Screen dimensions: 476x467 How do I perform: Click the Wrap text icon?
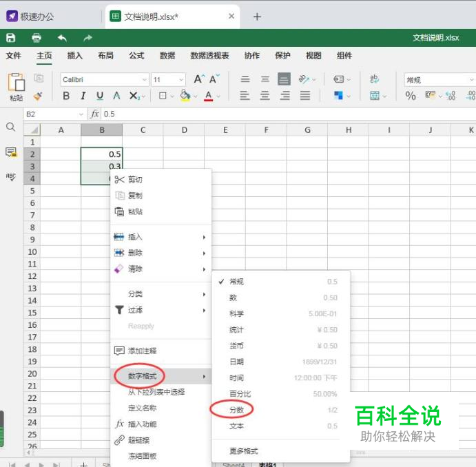click(374, 79)
